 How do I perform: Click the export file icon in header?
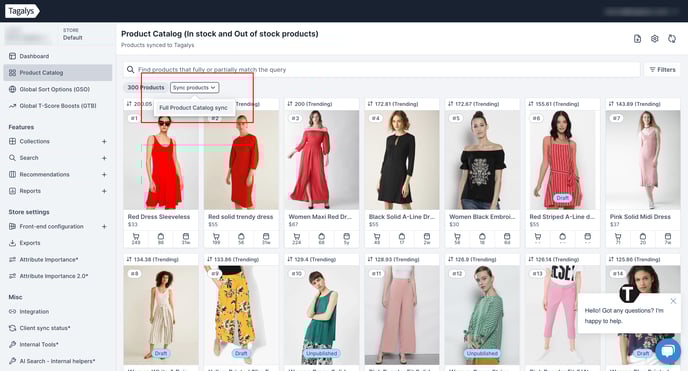[x=637, y=39]
